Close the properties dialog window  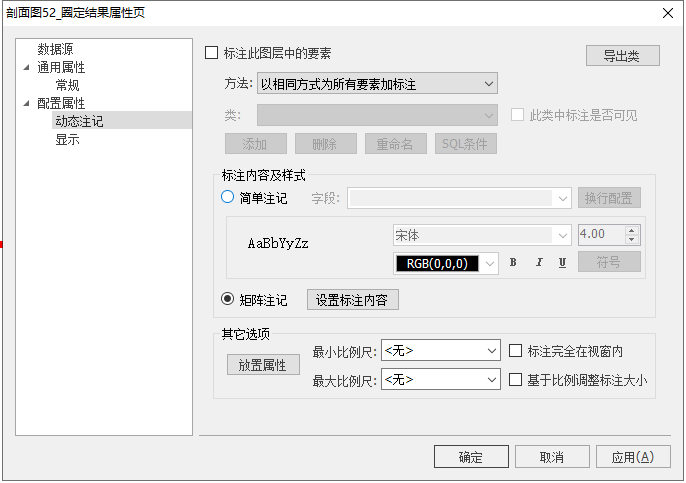point(667,13)
